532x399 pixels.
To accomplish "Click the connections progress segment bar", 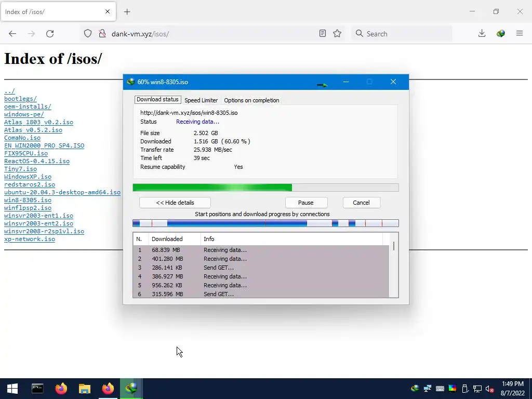I will (265, 223).
